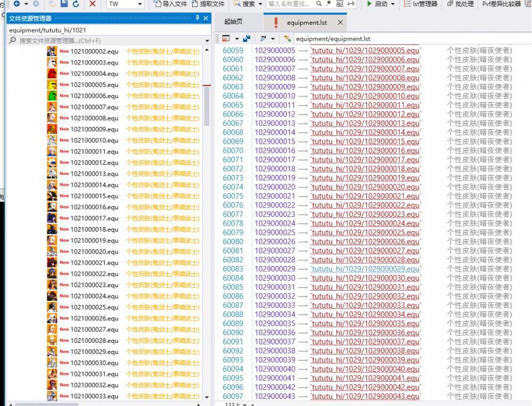Pin the 文件资源管理器 panel

(x=197, y=18)
